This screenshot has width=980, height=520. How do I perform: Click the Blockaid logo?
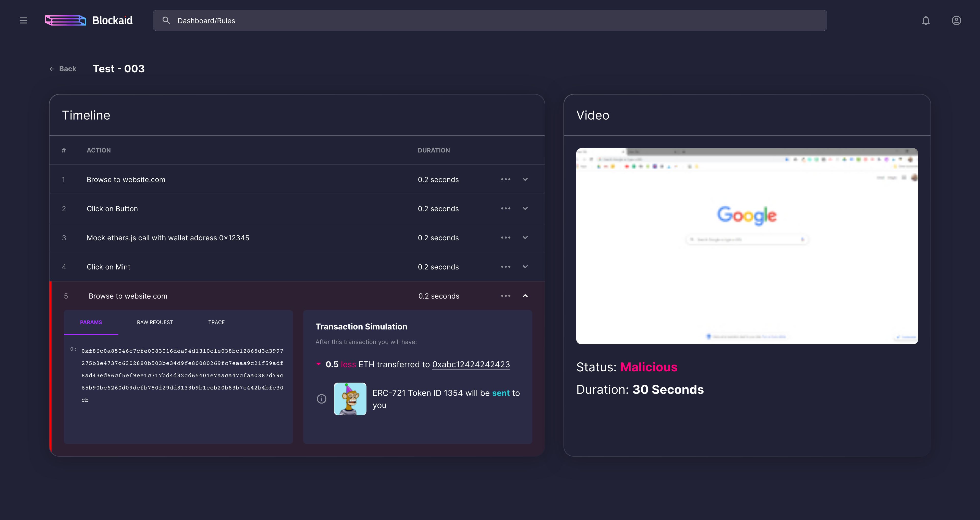pos(89,20)
